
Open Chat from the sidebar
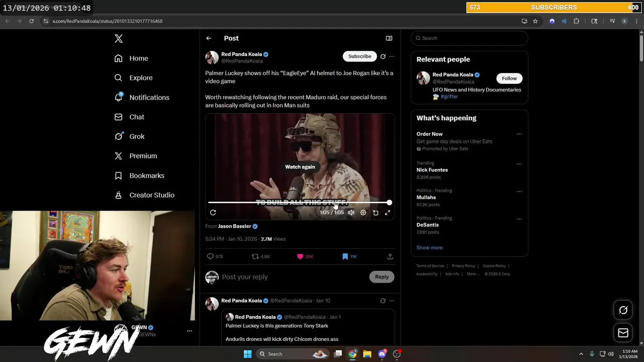point(129,117)
